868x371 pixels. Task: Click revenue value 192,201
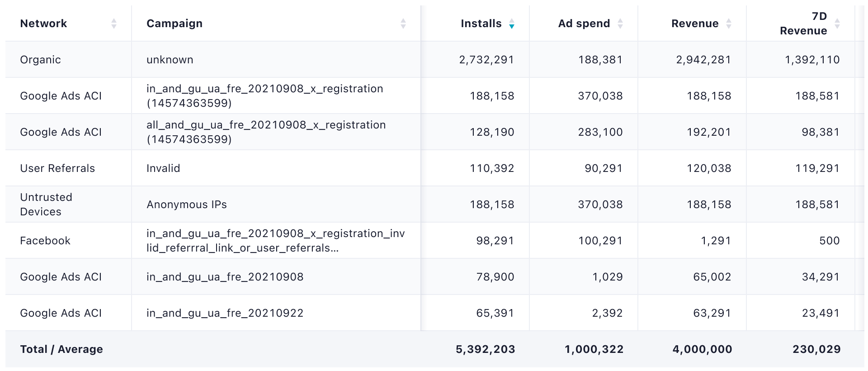coord(709,132)
